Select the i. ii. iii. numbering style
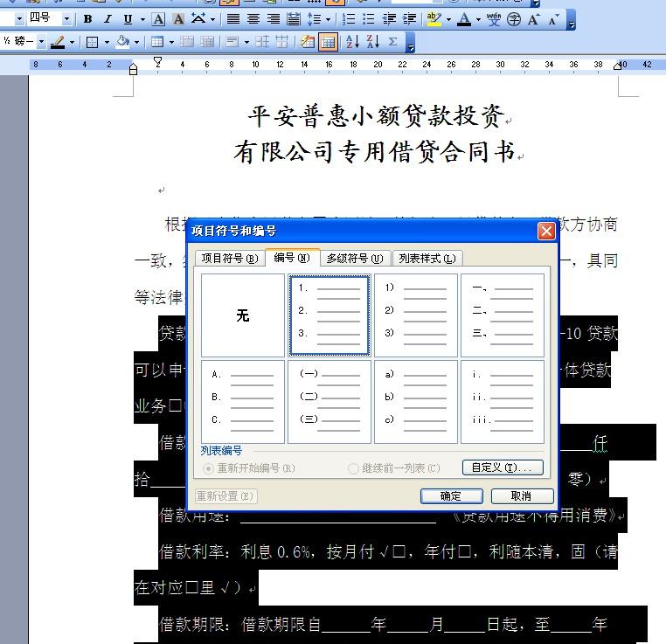Viewport: 666px width, 644px height. [503, 402]
